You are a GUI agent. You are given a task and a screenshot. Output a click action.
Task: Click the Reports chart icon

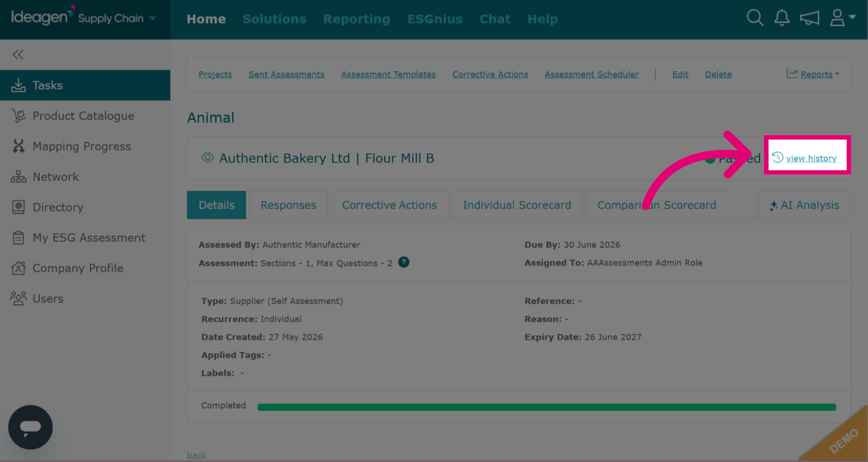click(792, 74)
